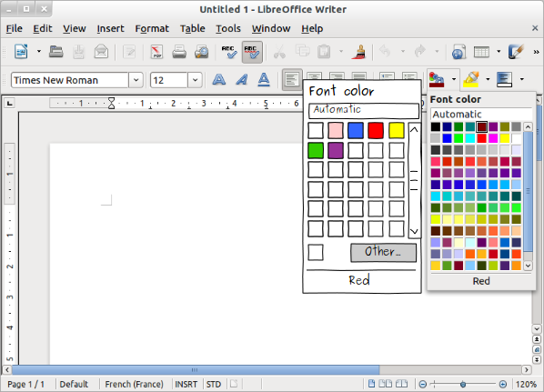Screen dimensions: 544x392
Task: Open the Edit menu
Action: [43, 28]
